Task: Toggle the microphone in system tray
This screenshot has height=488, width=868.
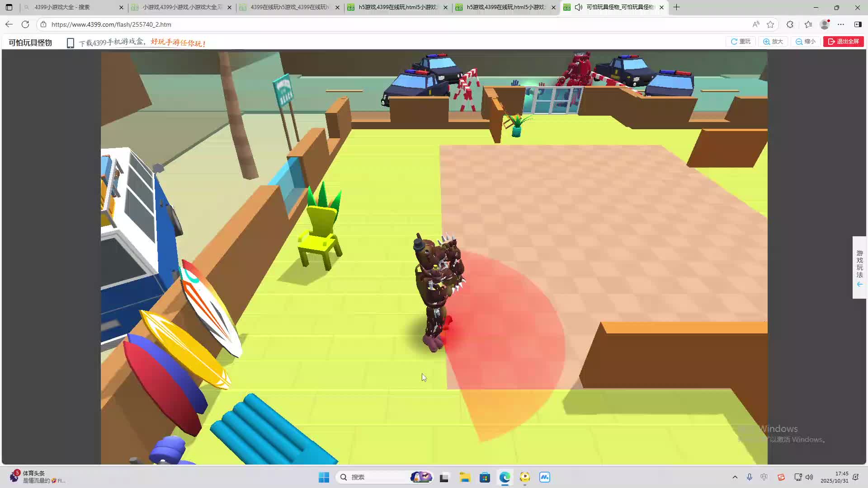Action: pos(749,477)
